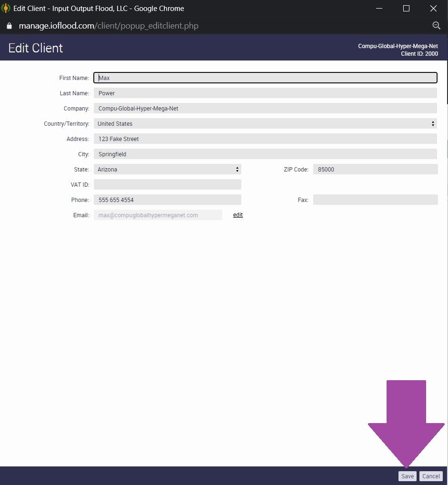Click the empty VAT ID field

tap(167, 185)
